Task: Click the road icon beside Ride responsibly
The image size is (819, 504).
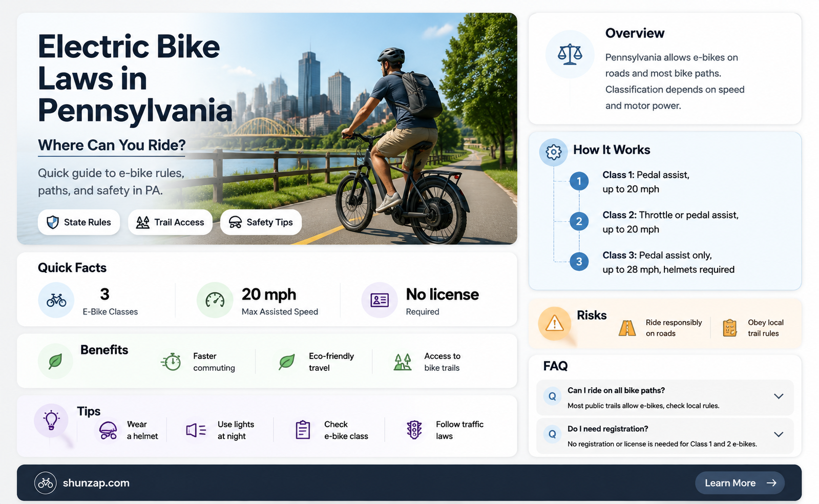Action: tap(627, 328)
